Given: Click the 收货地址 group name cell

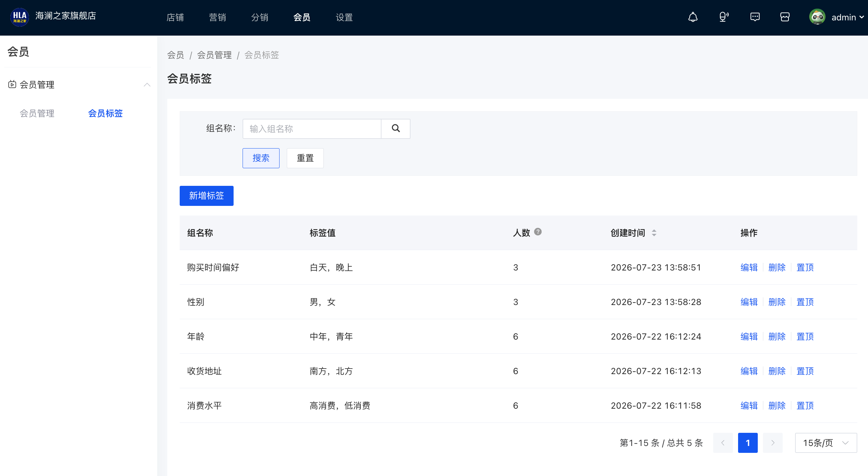Looking at the screenshot, I should tap(204, 371).
